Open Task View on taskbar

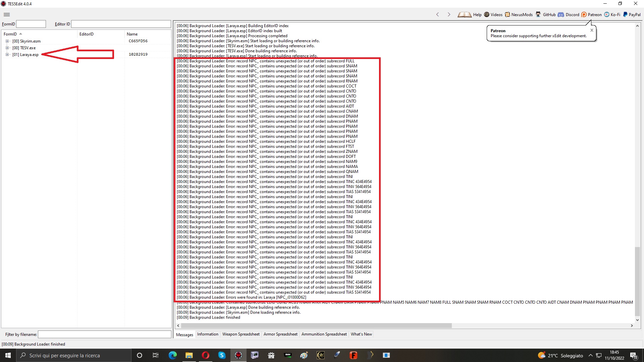tap(156, 355)
